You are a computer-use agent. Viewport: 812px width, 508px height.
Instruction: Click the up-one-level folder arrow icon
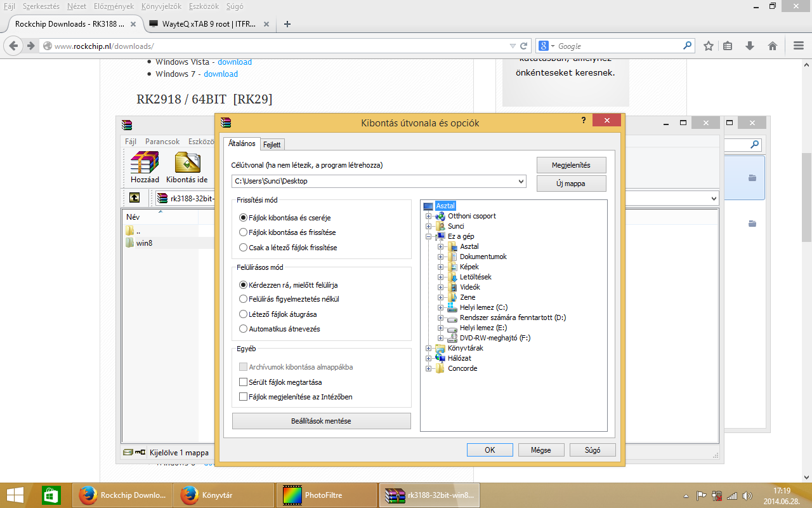pyautogui.click(x=134, y=197)
